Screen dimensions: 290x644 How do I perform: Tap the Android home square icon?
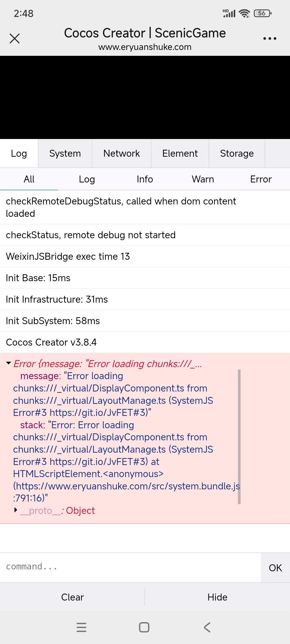[144, 627]
